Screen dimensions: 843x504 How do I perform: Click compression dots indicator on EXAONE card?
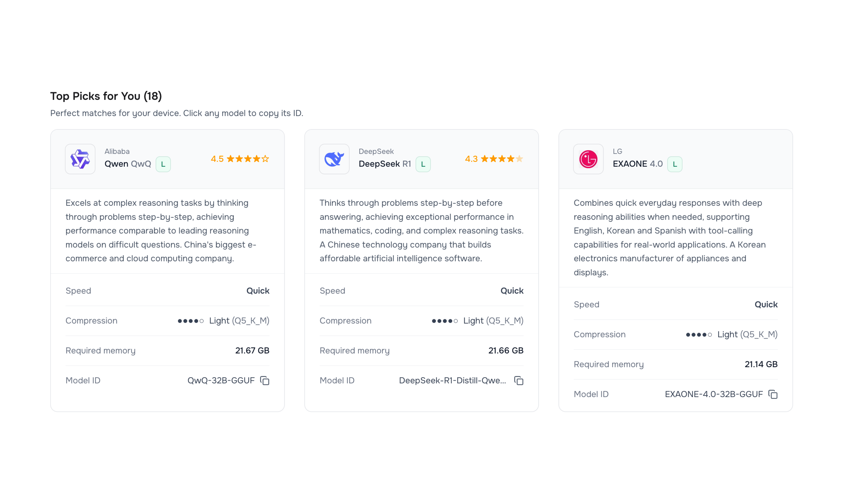[699, 335]
